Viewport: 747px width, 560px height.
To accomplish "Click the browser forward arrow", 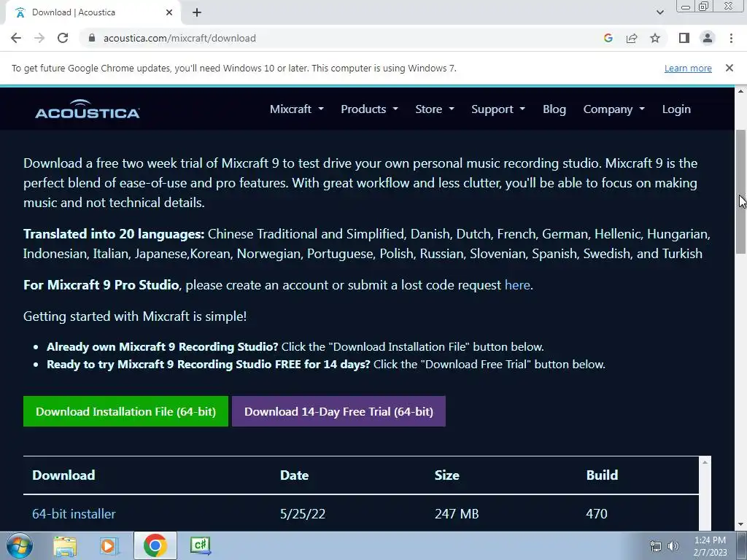I will pyautogui.click(x=39, y=38).
